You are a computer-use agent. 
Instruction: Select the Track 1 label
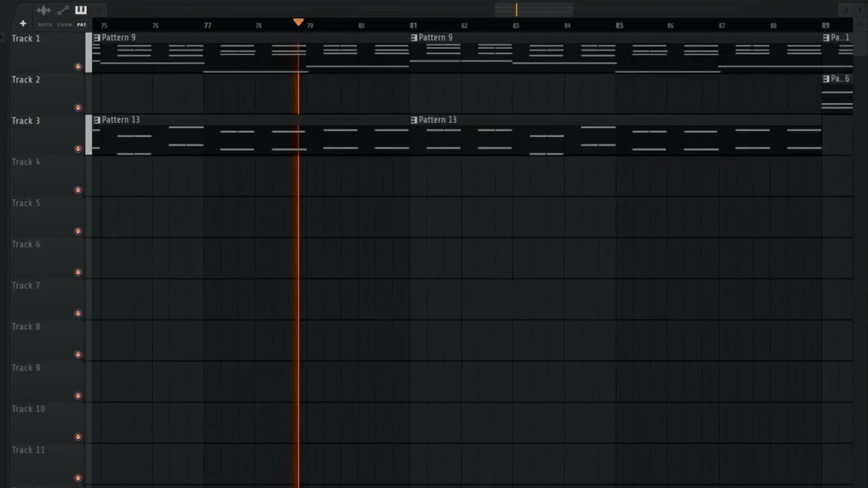click(x=26, y=39)
